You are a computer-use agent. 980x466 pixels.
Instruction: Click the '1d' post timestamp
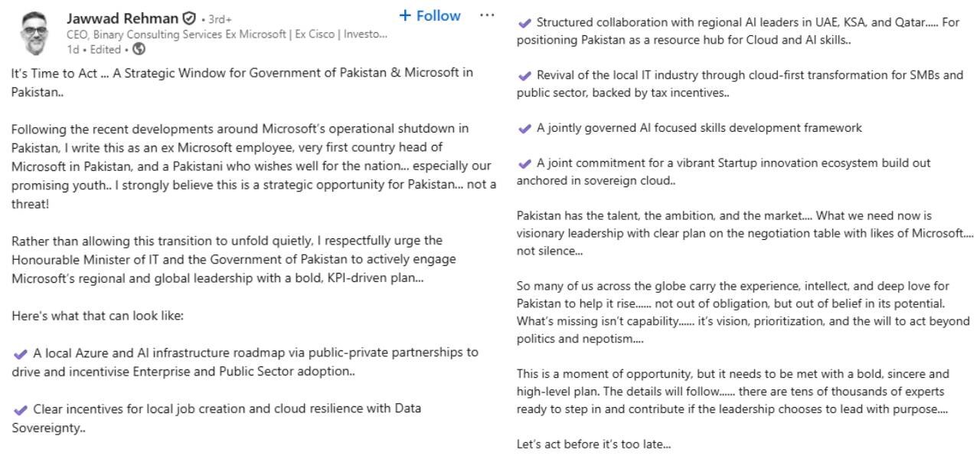coord(73,50)
